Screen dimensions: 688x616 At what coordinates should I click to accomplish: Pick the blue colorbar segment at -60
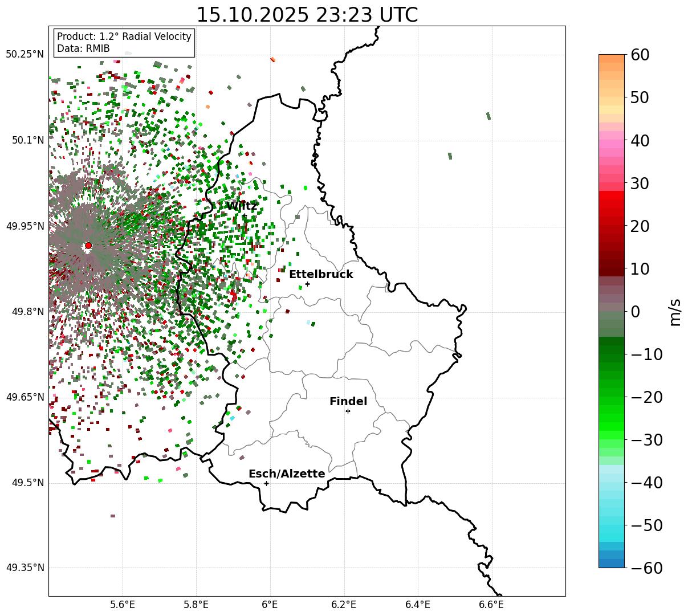(612, 562)
